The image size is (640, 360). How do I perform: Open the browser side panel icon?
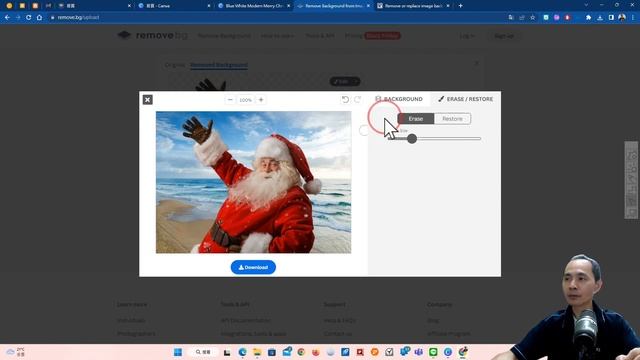(611, 18)
